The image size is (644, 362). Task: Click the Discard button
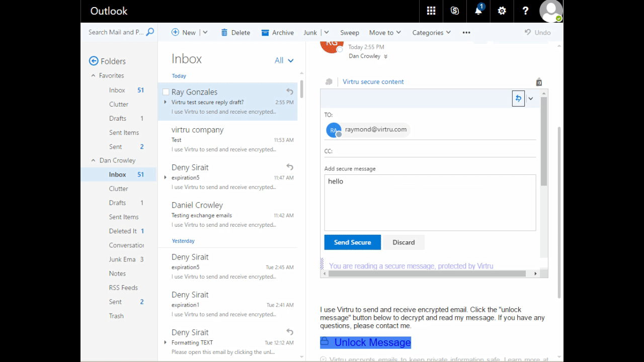click(404, 242)
